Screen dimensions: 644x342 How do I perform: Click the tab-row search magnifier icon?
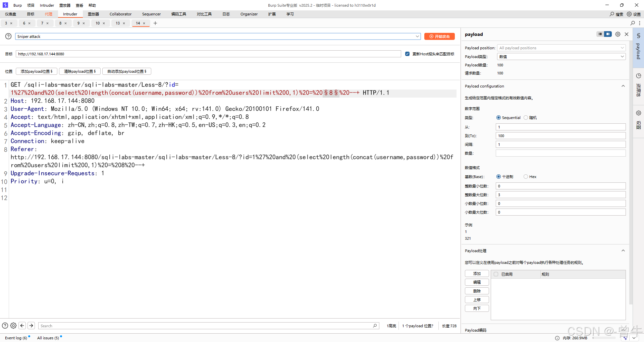point(633,23)
